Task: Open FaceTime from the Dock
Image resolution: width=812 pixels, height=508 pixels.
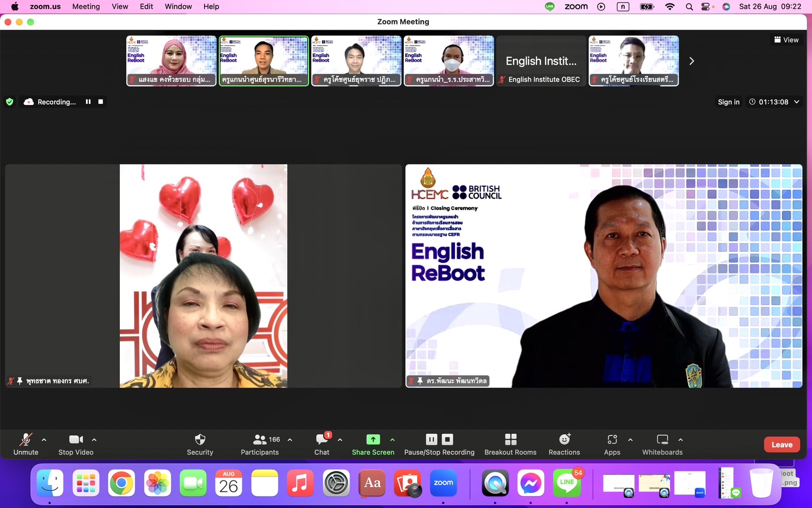Action: (193, 483)
